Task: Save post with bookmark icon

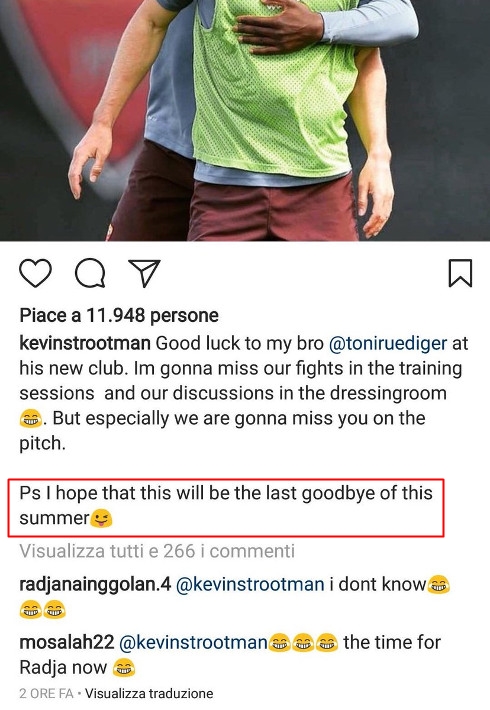Action: click(x=461, y=273)
